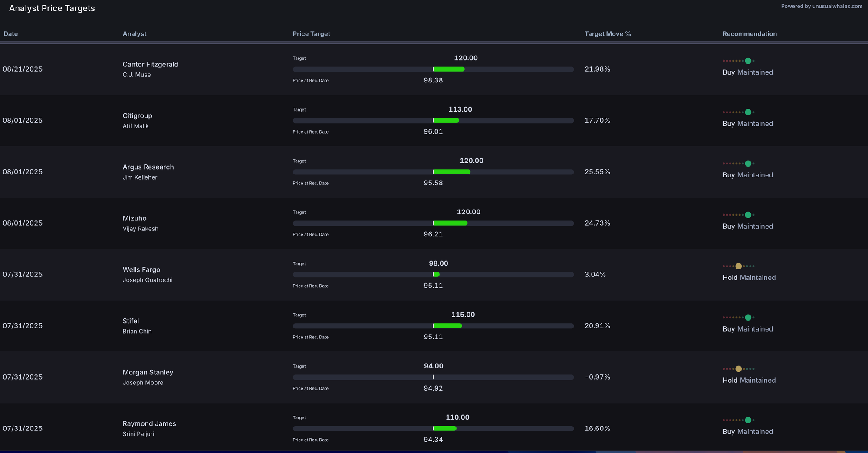Screen dimensions: 868x453
Task: Click the 16.60% target move value
Action: [x=597, y=429]
